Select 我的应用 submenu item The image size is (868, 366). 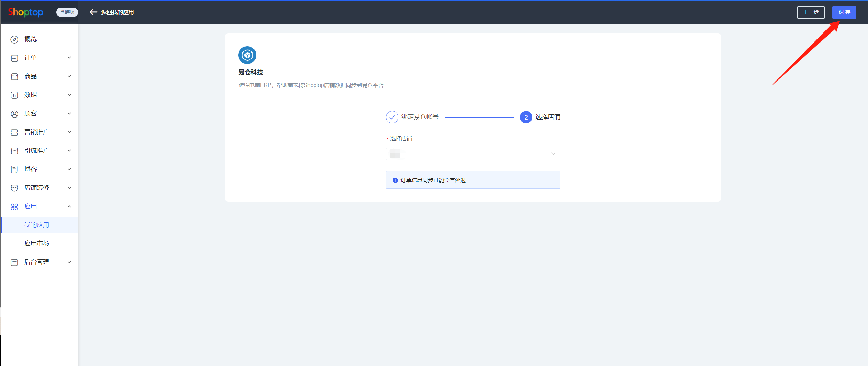tap(39, 225)
